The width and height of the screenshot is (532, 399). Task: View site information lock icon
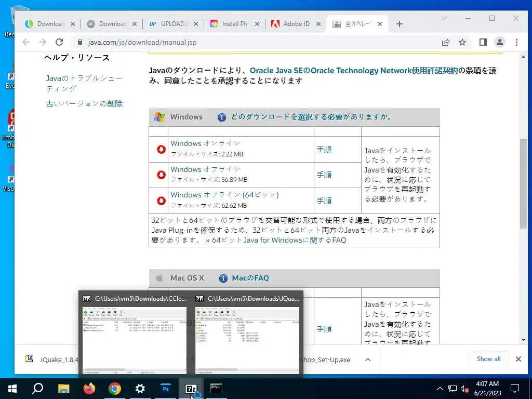pyautogui.click(x=80, y=42)
